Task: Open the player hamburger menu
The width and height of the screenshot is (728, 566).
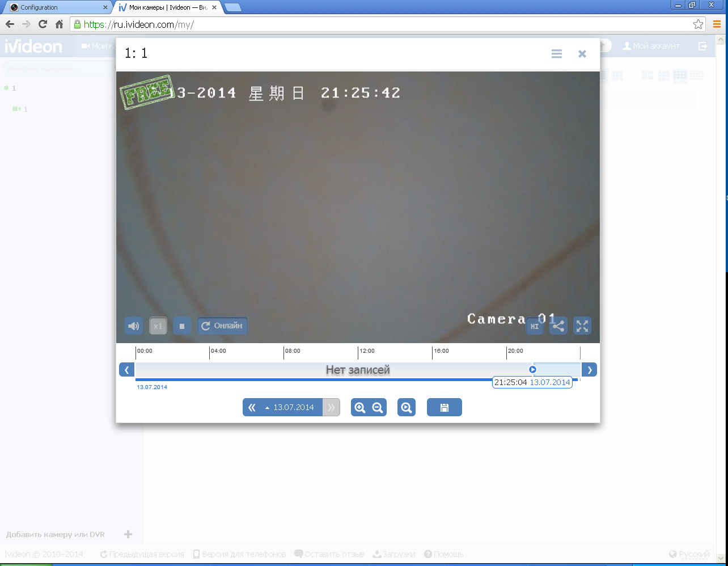Action: pyautogui.click(x=557, y=54)
